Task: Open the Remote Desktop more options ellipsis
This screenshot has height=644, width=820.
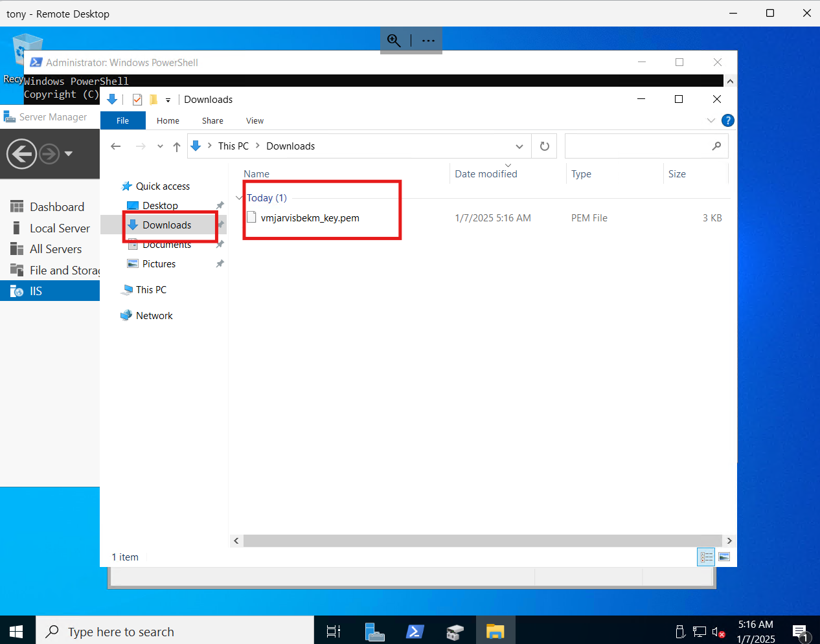Action: click(428, 40)
